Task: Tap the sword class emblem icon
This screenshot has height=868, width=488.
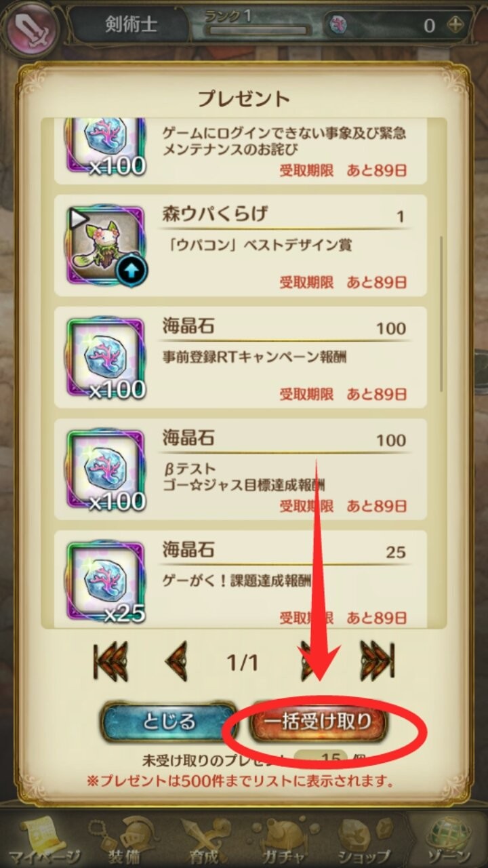Action: [x=30, y=27]
